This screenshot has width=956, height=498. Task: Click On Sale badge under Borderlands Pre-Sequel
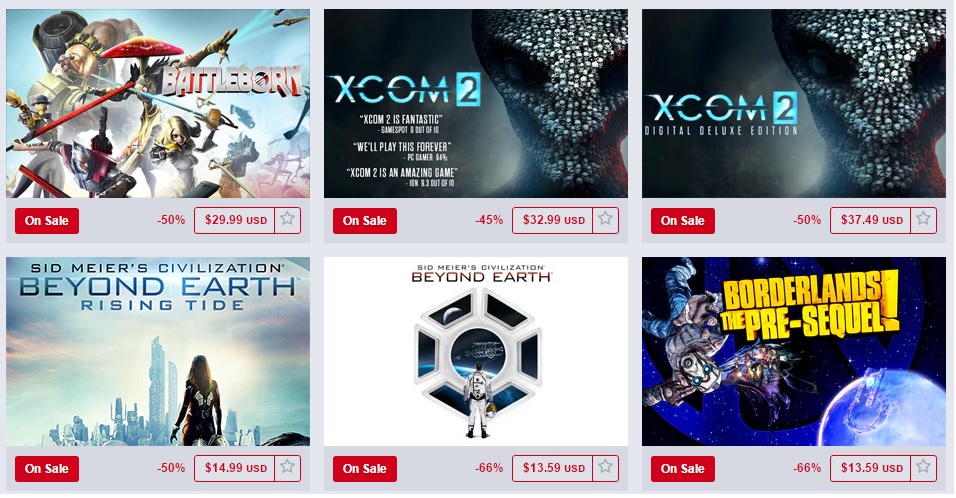tap(683, 469)
